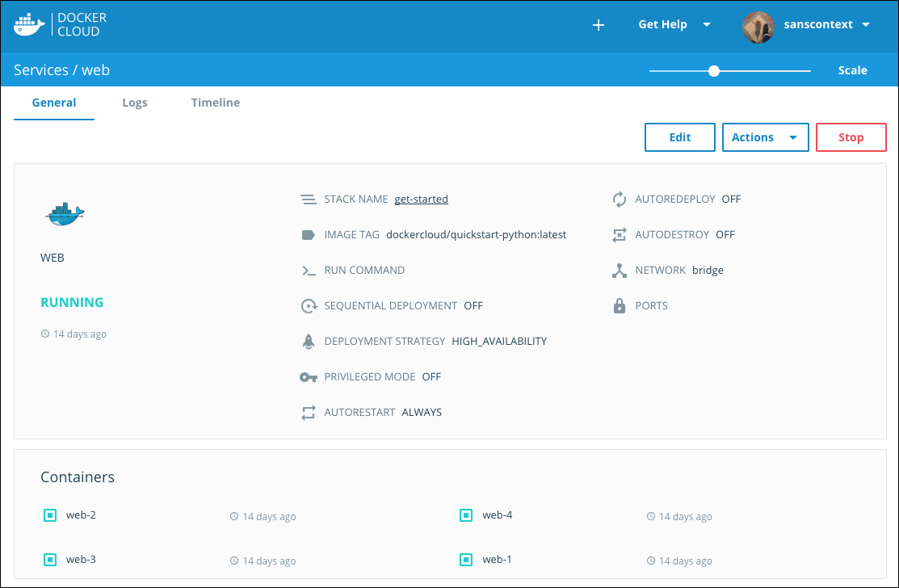Click the Docker Cloud whale logo
This screenshot has width=899, height=588.
pyautogui.click(x=29, y=24)
